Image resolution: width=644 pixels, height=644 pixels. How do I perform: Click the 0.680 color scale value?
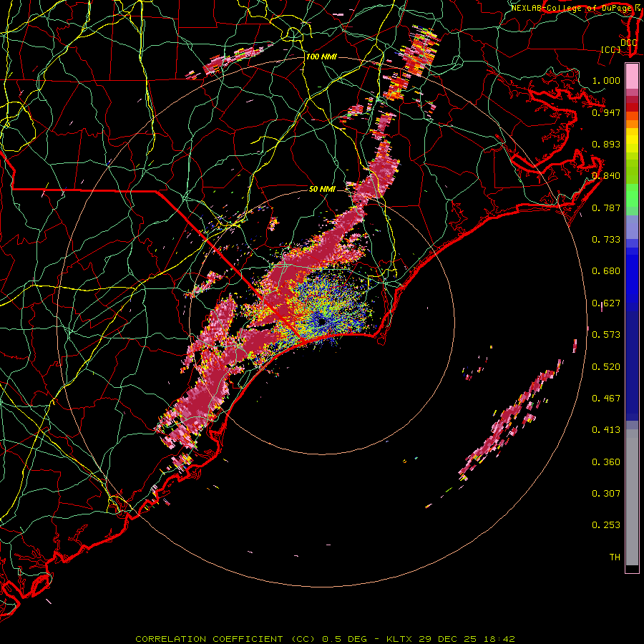click(606, 271)
